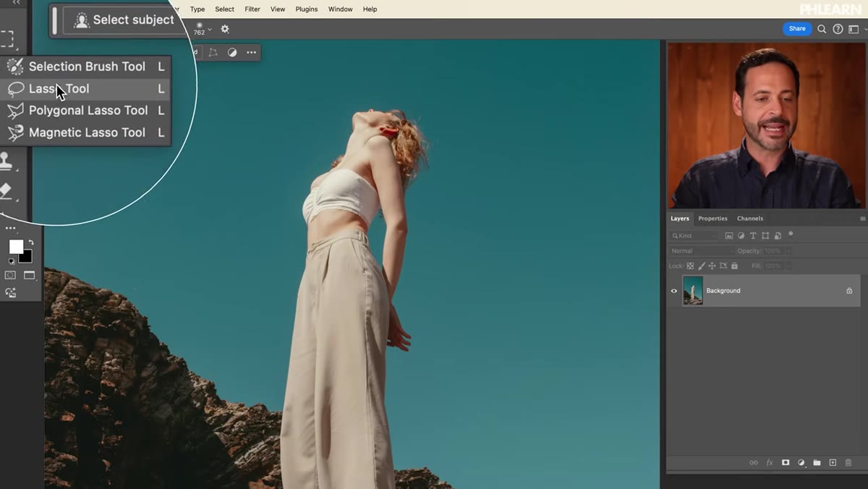This screenshot has height=489, width=868.
Task: Pick the Polygonal Lasso Tool
Action: click(86, 111)
